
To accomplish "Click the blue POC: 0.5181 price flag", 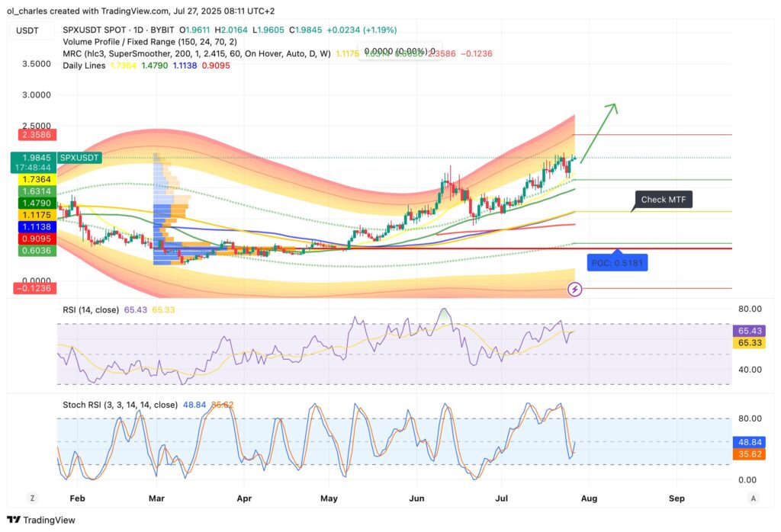I will [616, 262].
